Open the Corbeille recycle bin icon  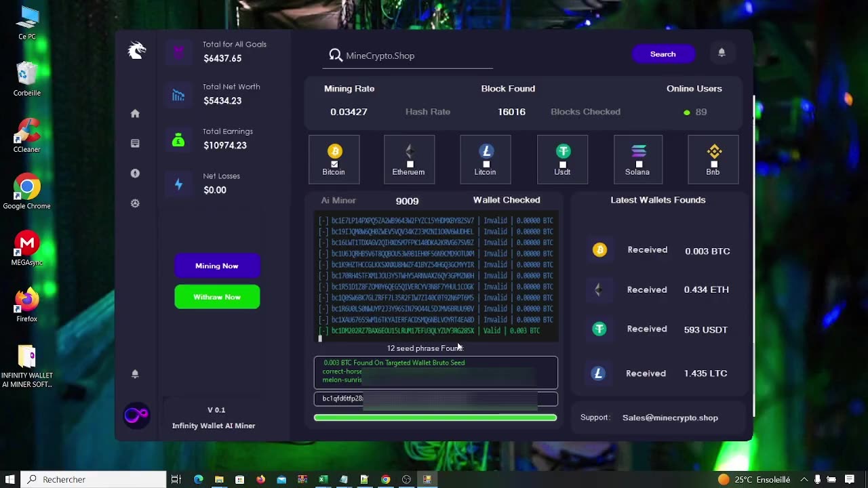(x=27, y=79)
